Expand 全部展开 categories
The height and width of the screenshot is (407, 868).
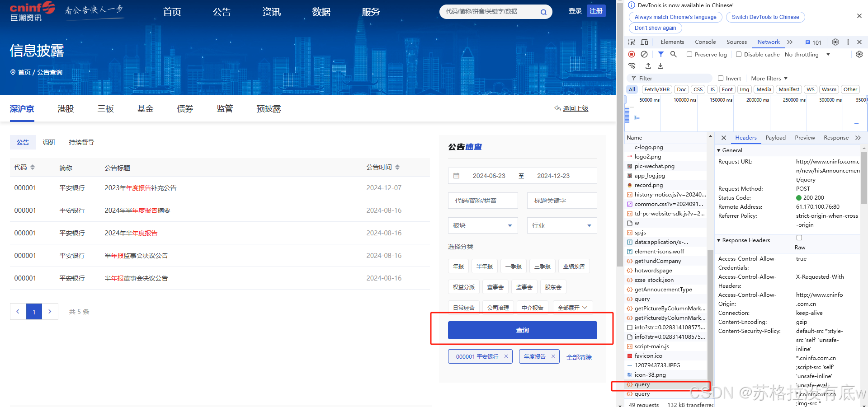click(x=573, y=308)
